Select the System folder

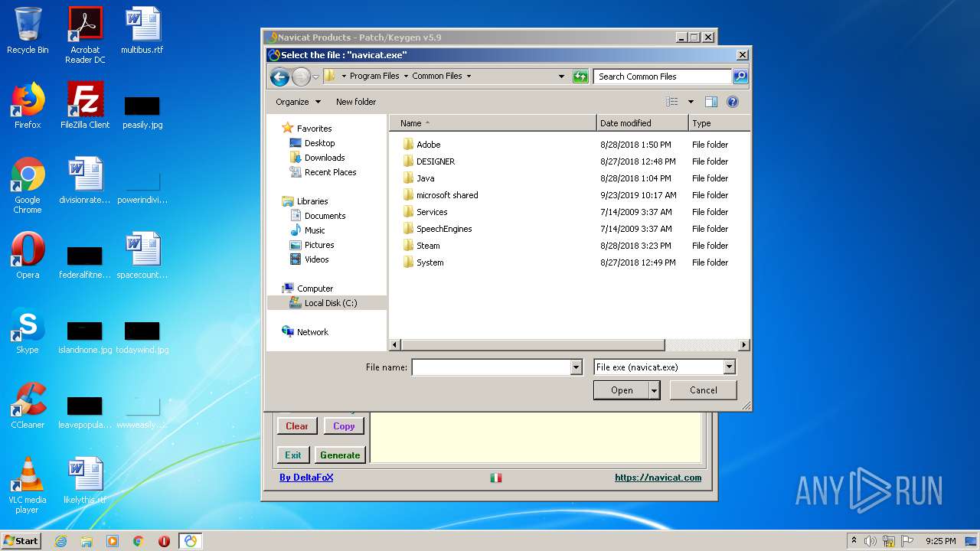coord(430,262)
